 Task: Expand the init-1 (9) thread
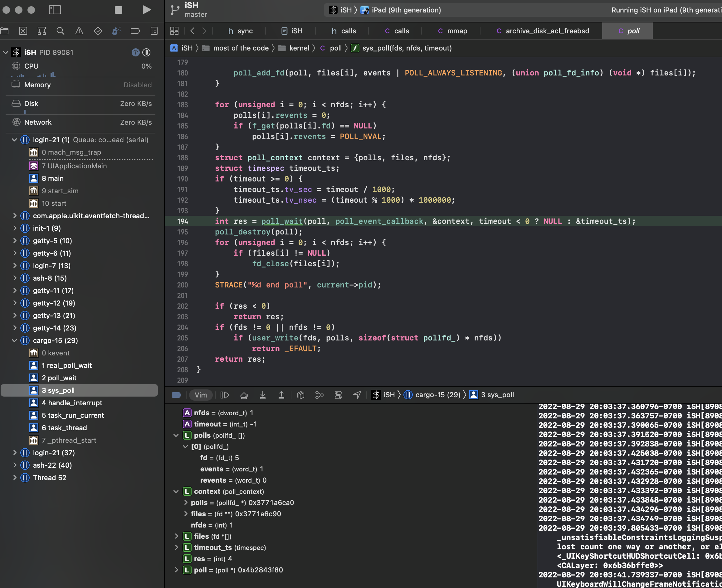click(x=15, y=228)
